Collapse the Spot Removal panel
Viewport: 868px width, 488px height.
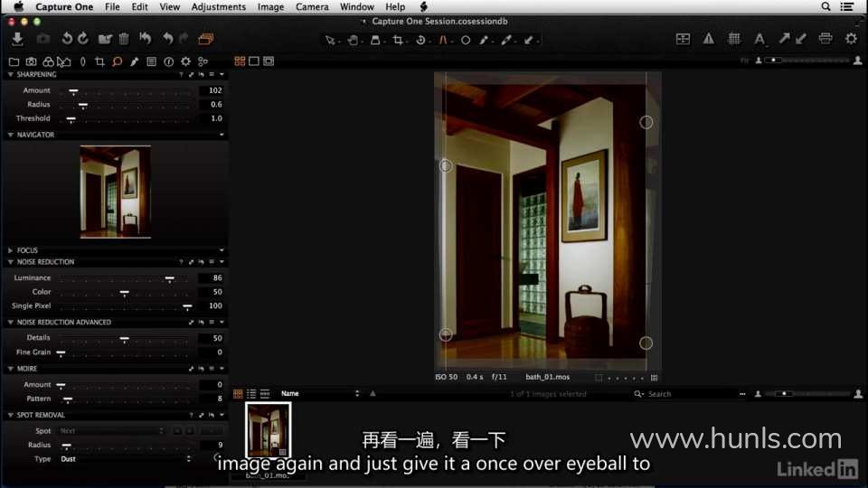pyautogui.click(x=11, y=415)
